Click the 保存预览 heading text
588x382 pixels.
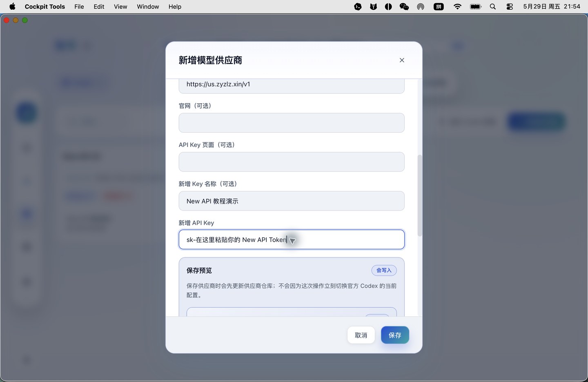[199, 271]
